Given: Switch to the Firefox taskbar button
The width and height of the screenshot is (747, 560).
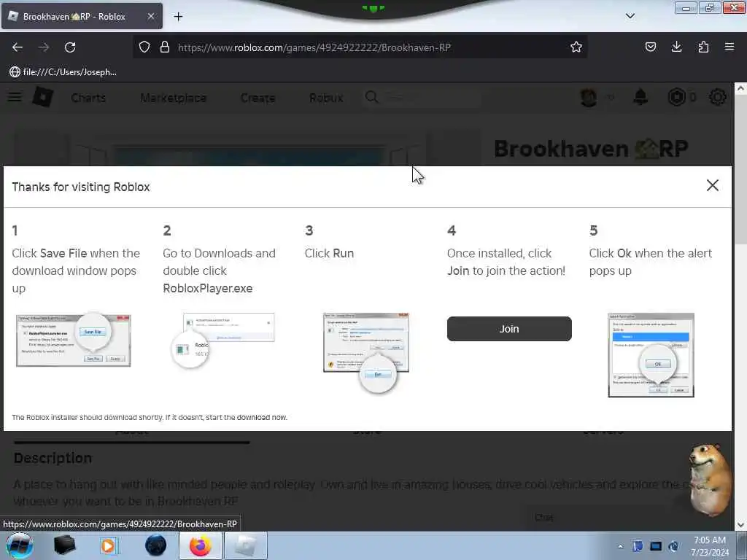Looking at the screenshot, I should pyautogui.click(x=201, y=545).
